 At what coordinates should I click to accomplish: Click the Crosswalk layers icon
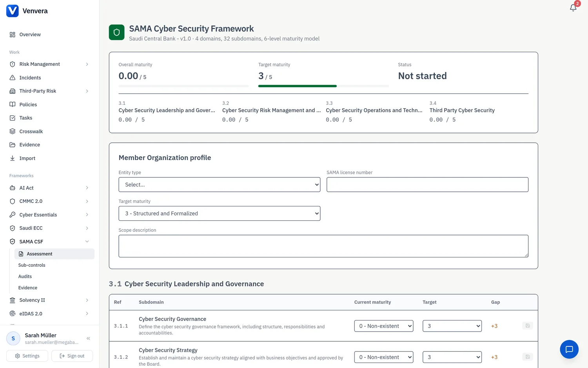coord(13,131)
